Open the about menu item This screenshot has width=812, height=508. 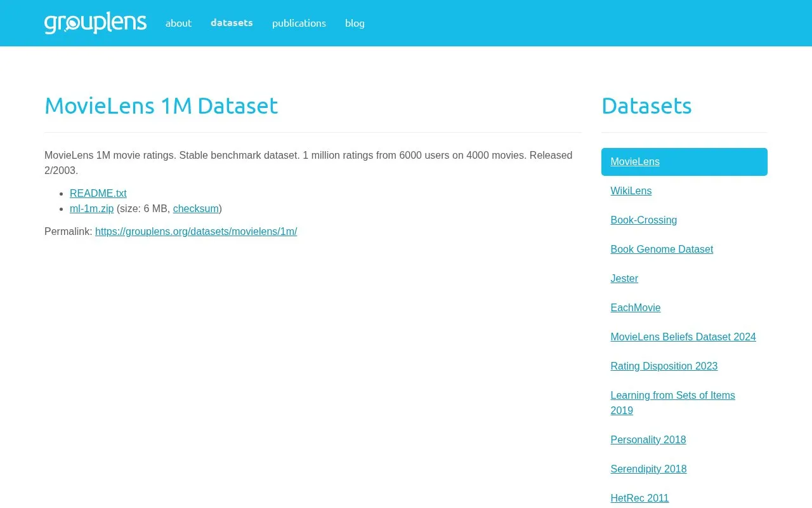tap(178, 23)
